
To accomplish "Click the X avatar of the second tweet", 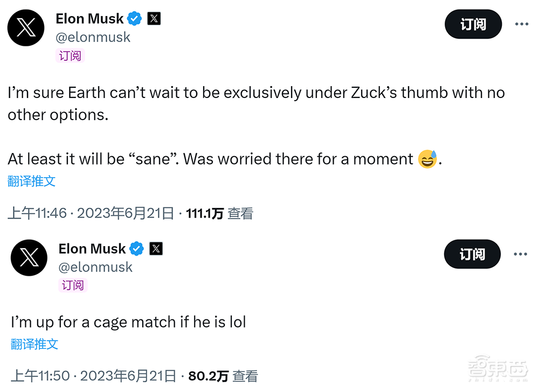I will [x=29, y=257].
